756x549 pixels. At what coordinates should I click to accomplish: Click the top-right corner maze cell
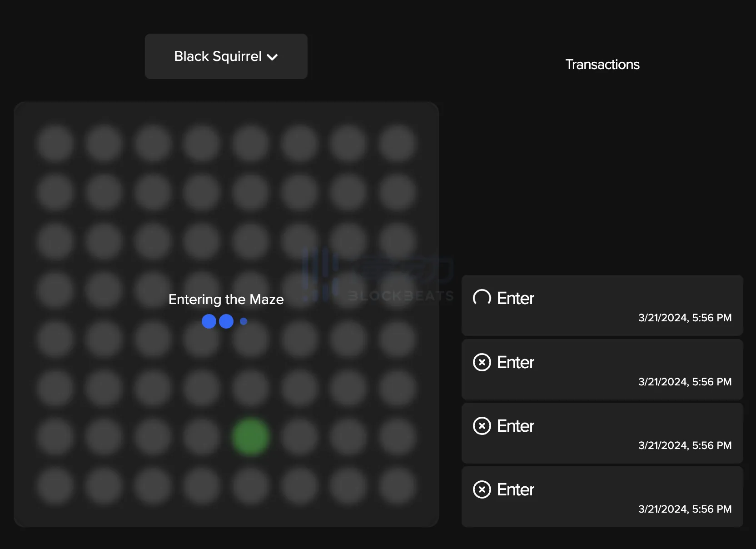pos(397,144)
